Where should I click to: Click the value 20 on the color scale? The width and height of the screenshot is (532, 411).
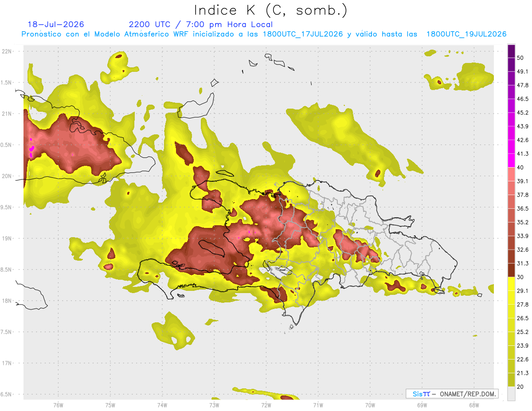coord(521,387)
